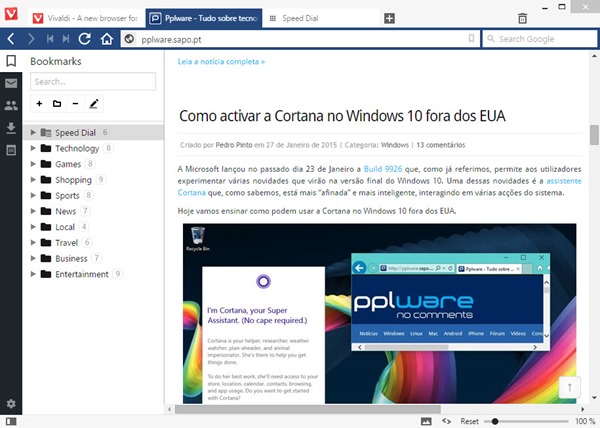The image size is (600, 428).
Task: Open the 'assistente Cortana' link
Action: coord(564,181)
